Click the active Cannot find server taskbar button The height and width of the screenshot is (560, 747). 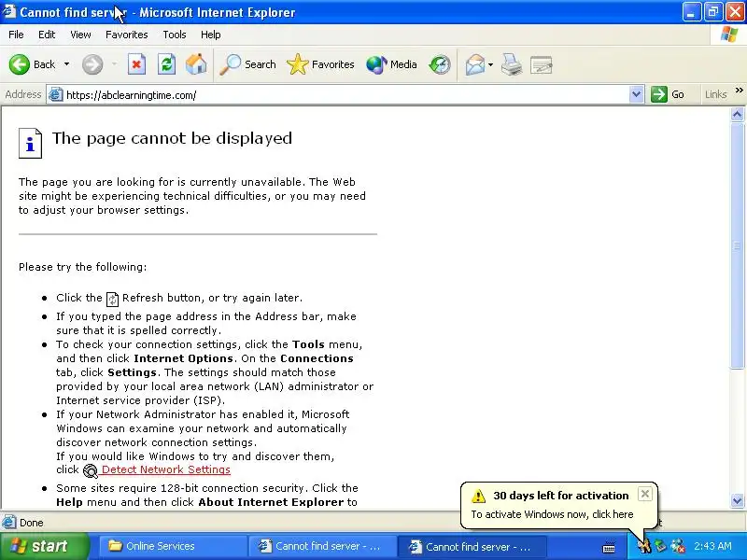(x=472, y=547)
